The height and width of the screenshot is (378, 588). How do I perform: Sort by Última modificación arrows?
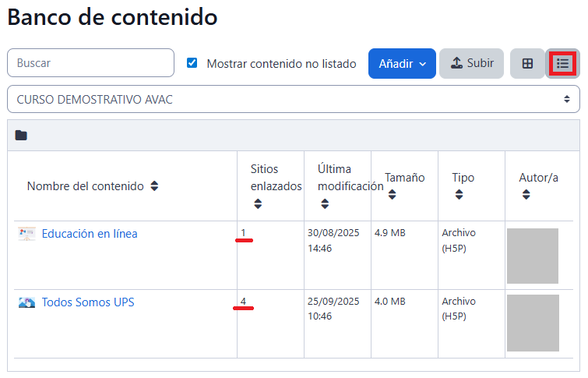point(325,204)
